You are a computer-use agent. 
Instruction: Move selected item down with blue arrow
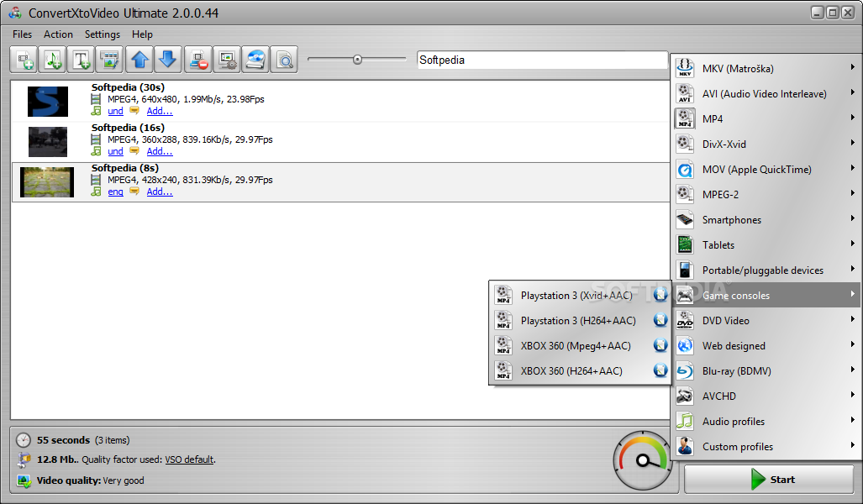pyautogui.click(x=168, y=60)
